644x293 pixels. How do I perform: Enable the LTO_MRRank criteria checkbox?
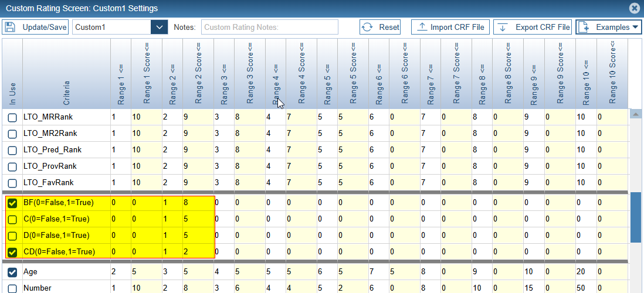(x=12, y=117)
